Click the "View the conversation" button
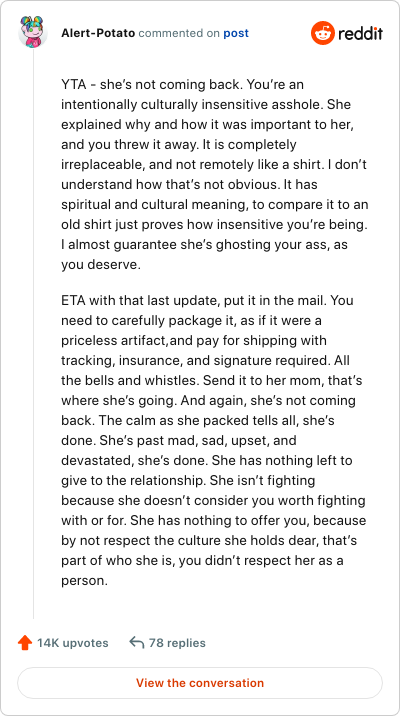The height and width of the screenshot is (716, 400). coord(200,683)
